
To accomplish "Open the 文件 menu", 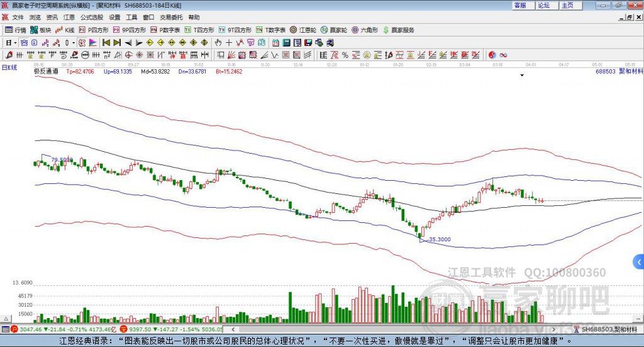I will point(18,17).
